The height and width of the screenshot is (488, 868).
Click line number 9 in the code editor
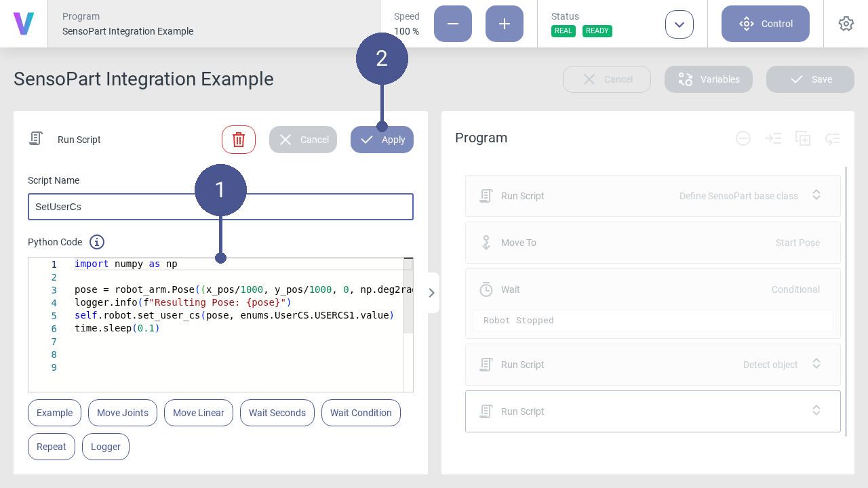[54, 367]
